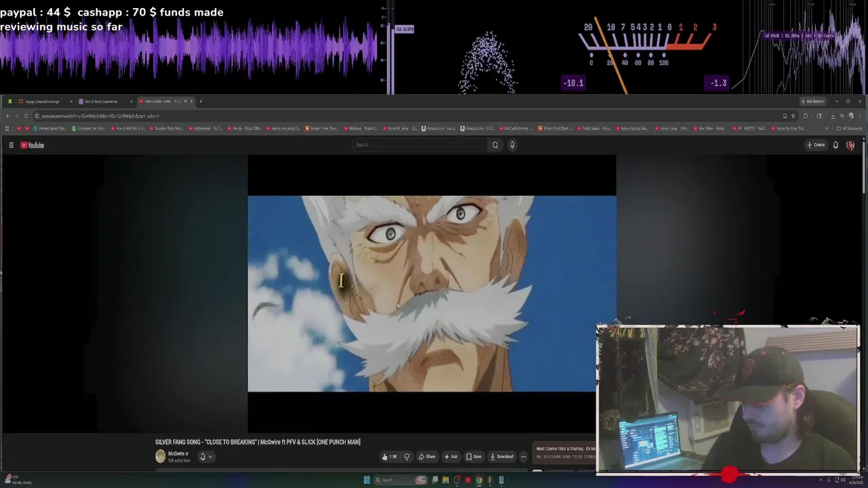Open the Slumber Party bookmark
This screenshot has width=868, height=488.
coord(165,128)
